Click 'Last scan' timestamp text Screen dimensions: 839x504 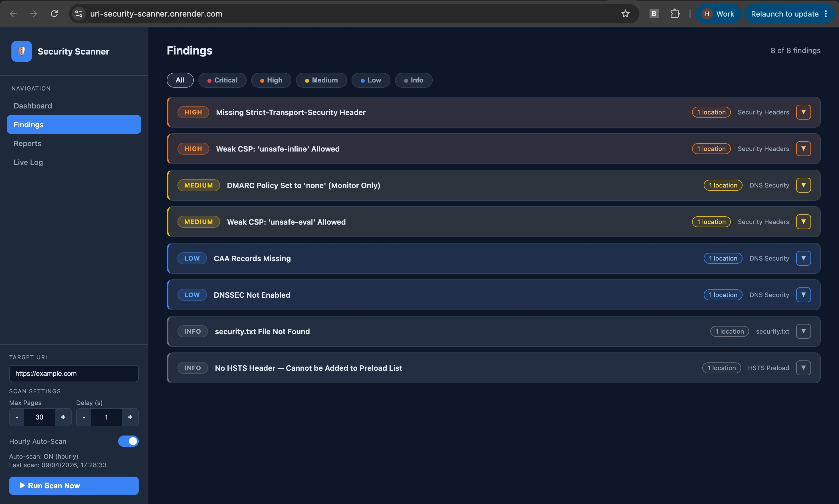coord(58,465)
